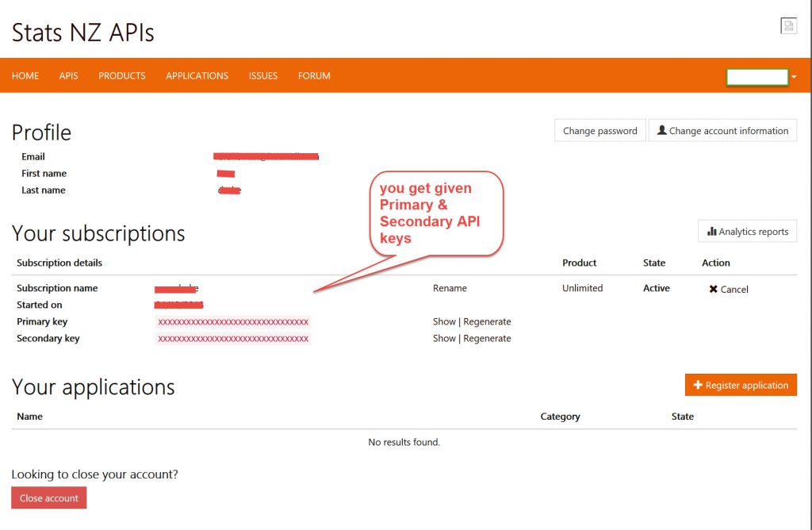Regenerate the Secondary key
Image resolution: width=812 pixels, height=530 pixels.
tap(487, 338)
